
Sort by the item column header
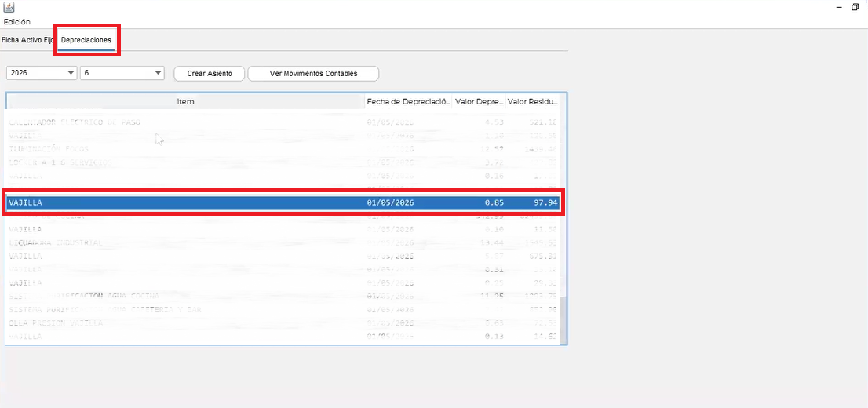pos(185,102)
